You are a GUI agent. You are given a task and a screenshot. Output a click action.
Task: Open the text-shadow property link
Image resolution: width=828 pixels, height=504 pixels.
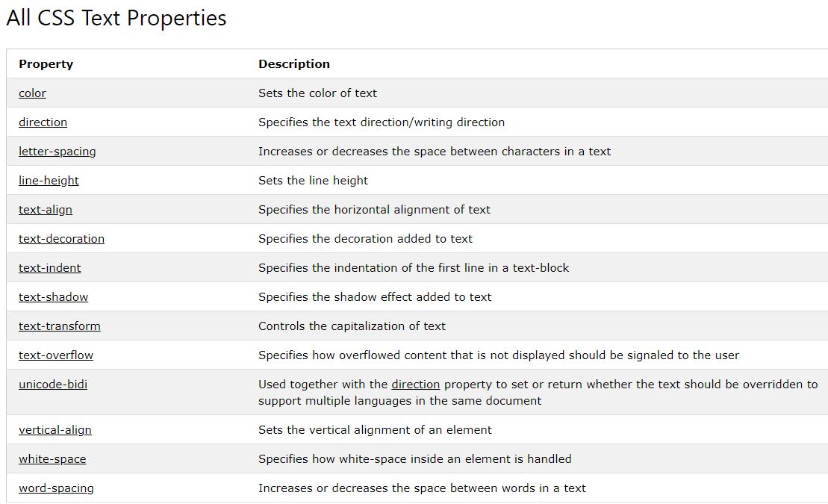(x=53, y=297)
